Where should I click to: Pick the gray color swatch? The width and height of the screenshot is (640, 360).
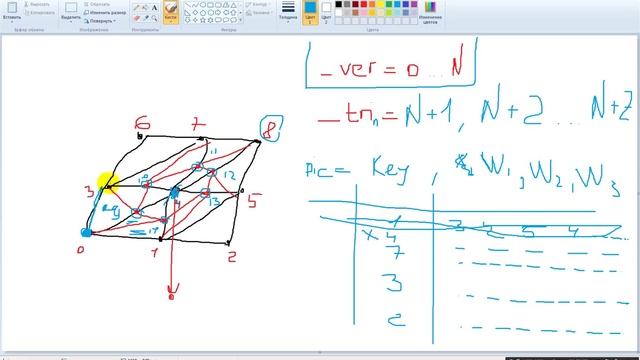[347, 5]
